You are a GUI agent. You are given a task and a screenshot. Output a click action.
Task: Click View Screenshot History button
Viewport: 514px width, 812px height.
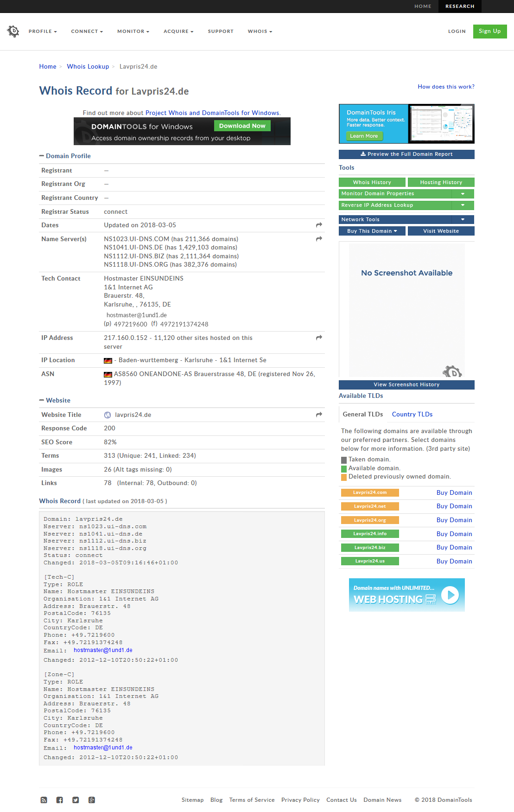pos(406,385)
